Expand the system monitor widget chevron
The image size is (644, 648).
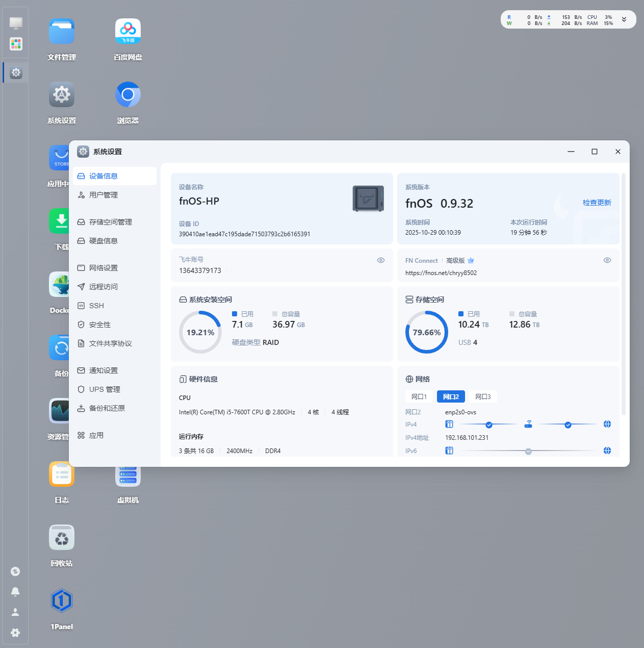pos(624,20)
